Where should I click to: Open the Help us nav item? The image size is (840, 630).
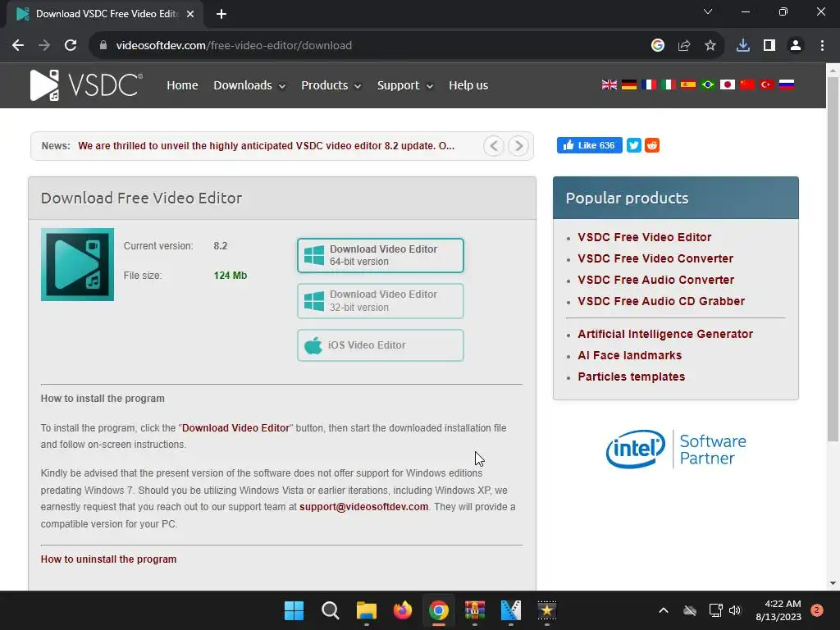tap(468, 85)
